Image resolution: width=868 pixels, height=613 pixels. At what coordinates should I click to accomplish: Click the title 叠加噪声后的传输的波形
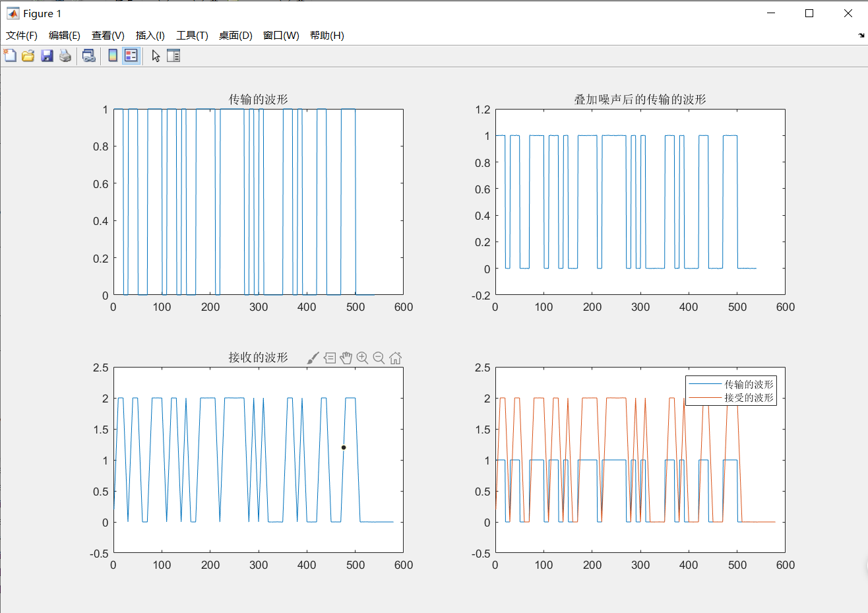click(640, 99)
